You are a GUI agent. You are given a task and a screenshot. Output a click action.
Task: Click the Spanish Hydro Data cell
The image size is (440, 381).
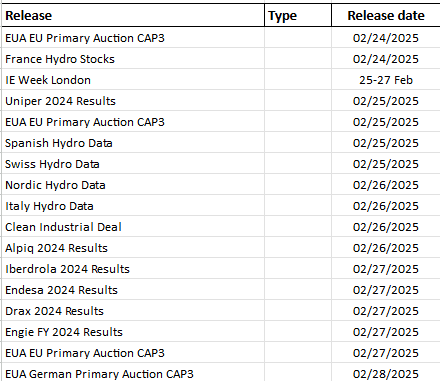click(x=133, y=143)
